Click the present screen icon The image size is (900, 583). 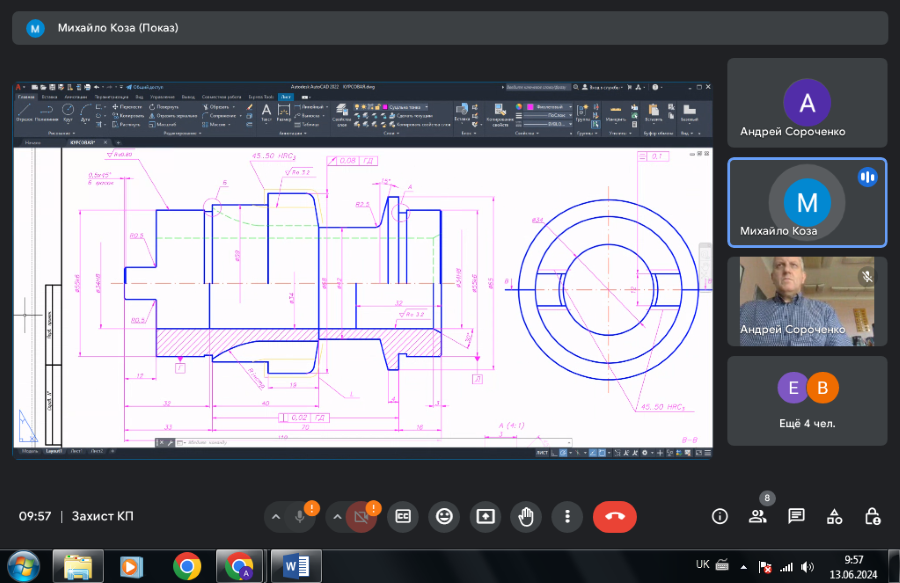point(485,516)
